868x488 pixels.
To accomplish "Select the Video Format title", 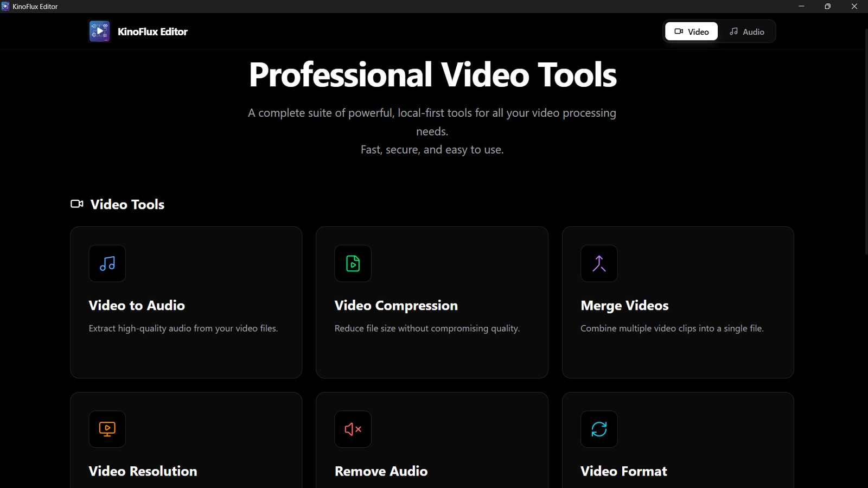I will (623, 471).
